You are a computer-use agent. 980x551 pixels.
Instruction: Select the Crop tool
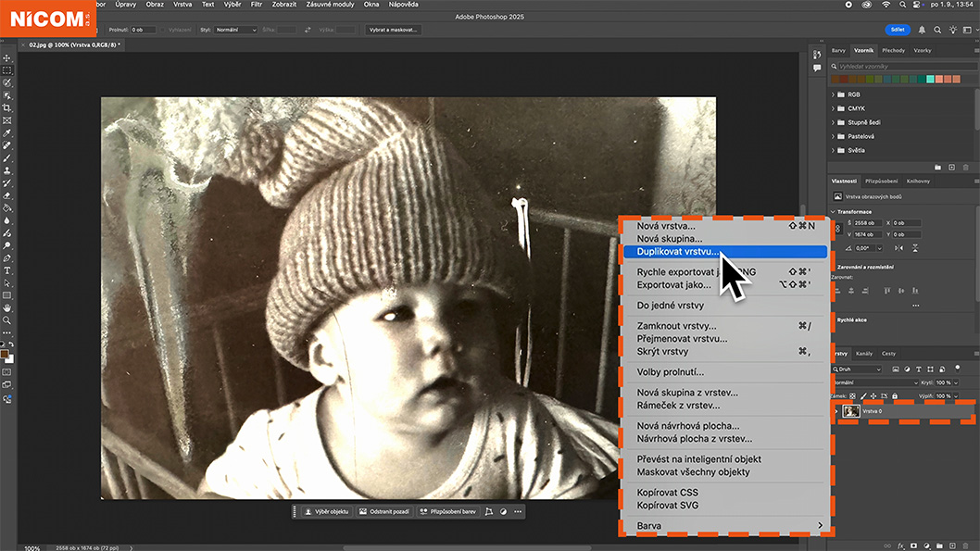(7, 107)
